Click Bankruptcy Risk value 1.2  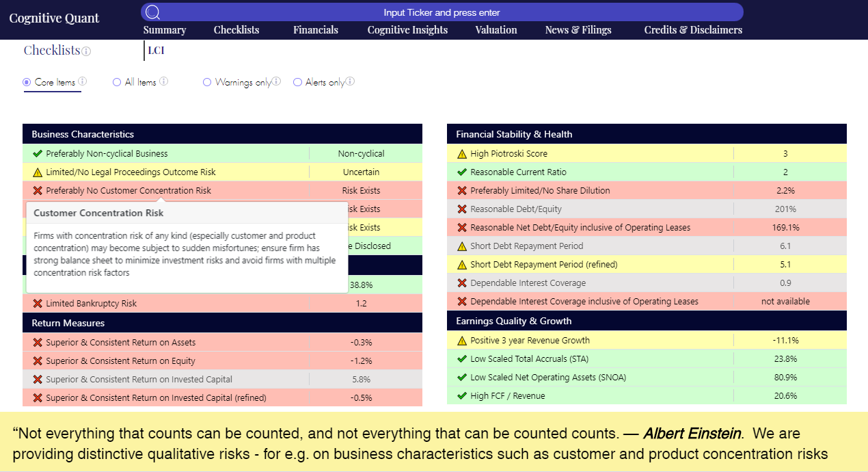click(x=362, y=304)
